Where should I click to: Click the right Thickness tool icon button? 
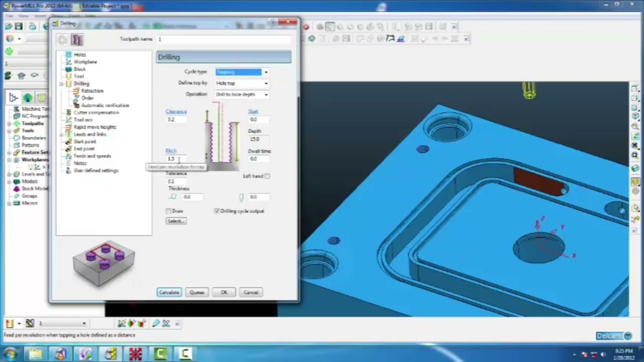point(241,197)
